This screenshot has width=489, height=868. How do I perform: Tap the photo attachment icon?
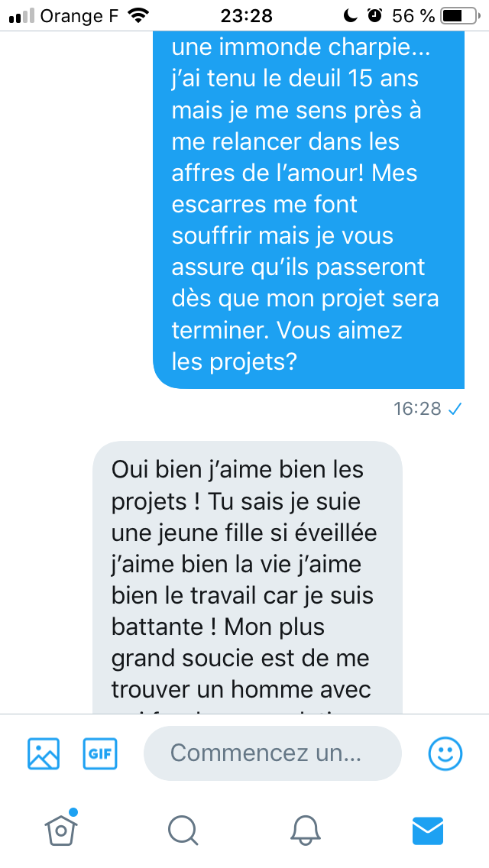[44, 753]
